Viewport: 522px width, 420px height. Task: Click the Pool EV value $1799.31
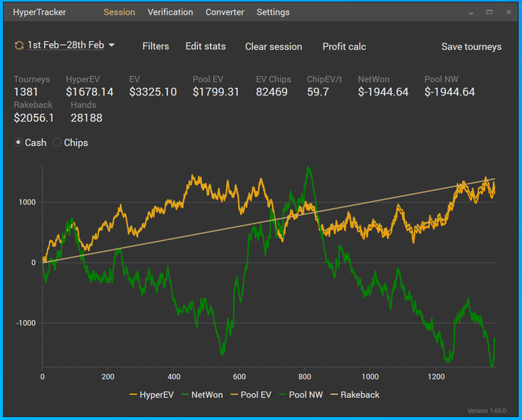216,92
